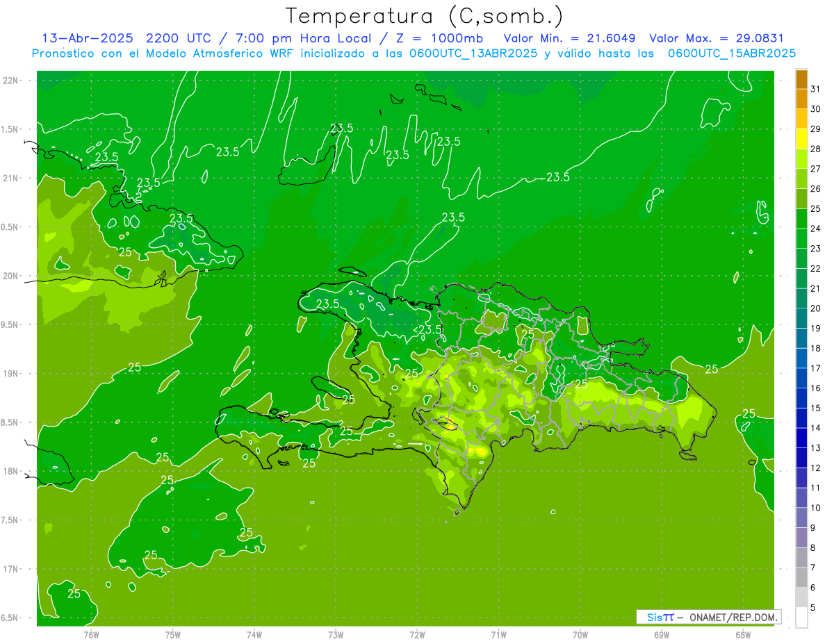This screenshot has height=644, width=834.
Task: Click the '75W' longitude axis label
Action: [173, 634]
